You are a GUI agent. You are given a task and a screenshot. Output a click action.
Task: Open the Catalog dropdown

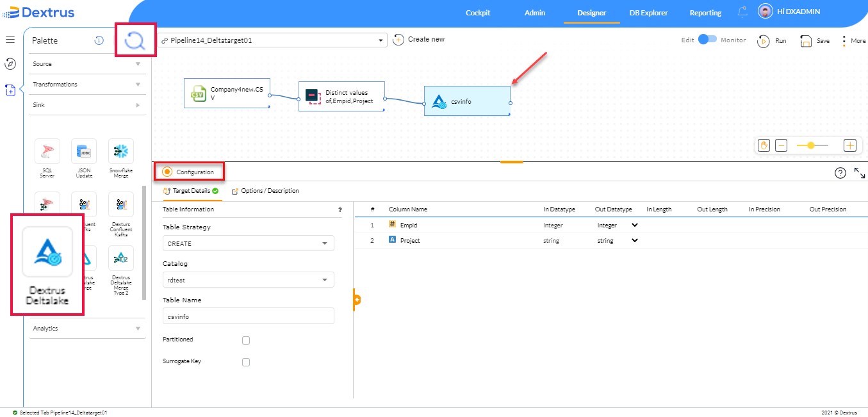coord(249,280)
